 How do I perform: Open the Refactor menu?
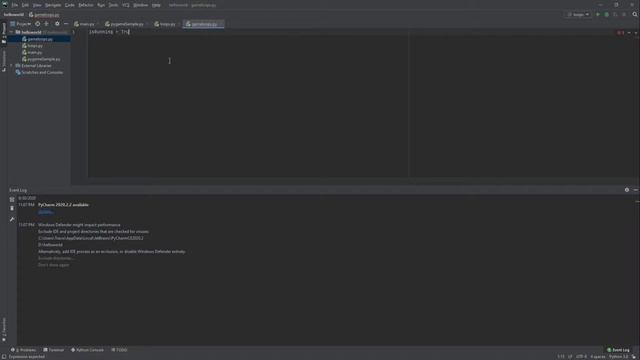(86, 5)
